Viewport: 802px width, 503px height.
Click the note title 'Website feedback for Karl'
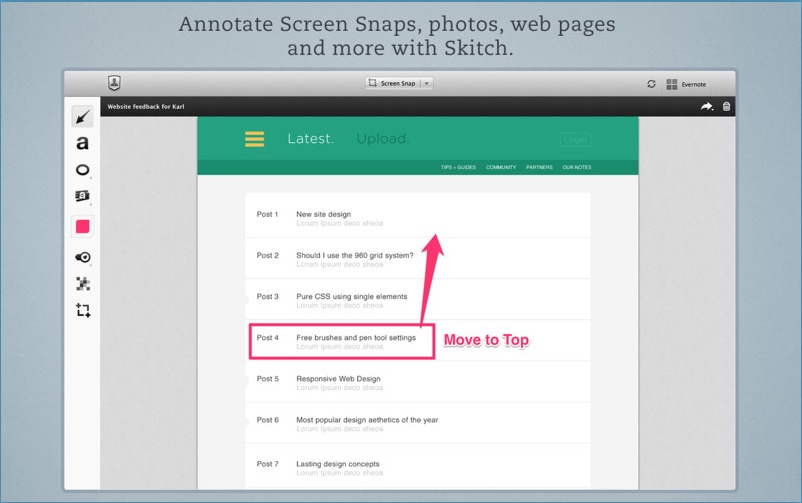click(146, 107)
